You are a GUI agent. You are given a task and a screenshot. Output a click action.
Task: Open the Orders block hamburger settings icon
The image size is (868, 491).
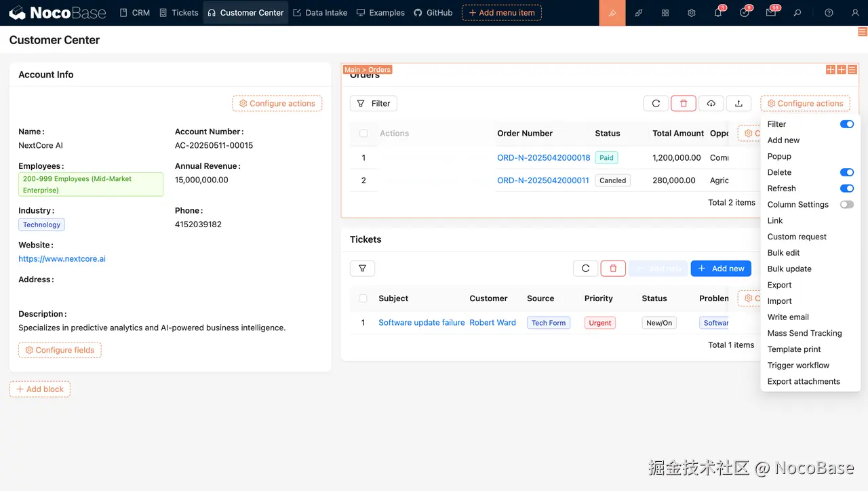(852, 70)
